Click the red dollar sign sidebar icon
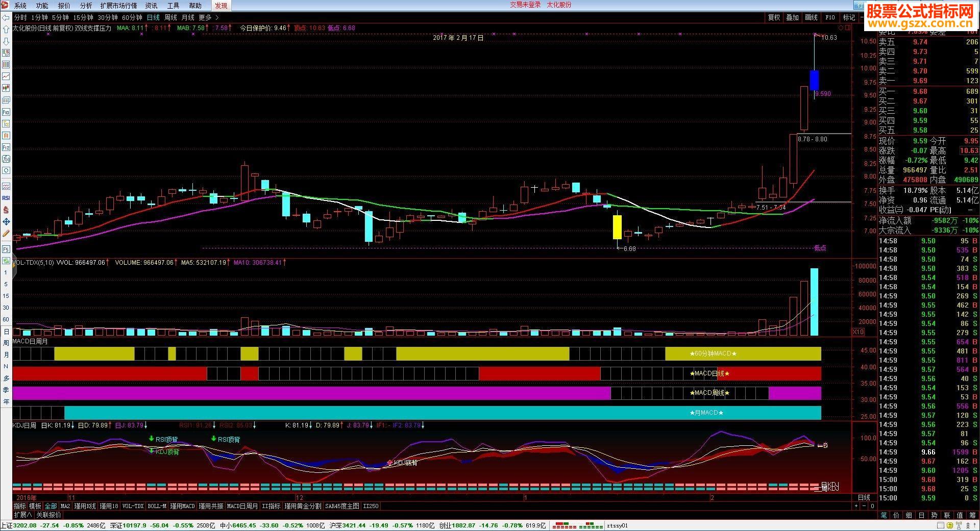Viewport: 980px width, 531px height. click(x=6, y=210)
